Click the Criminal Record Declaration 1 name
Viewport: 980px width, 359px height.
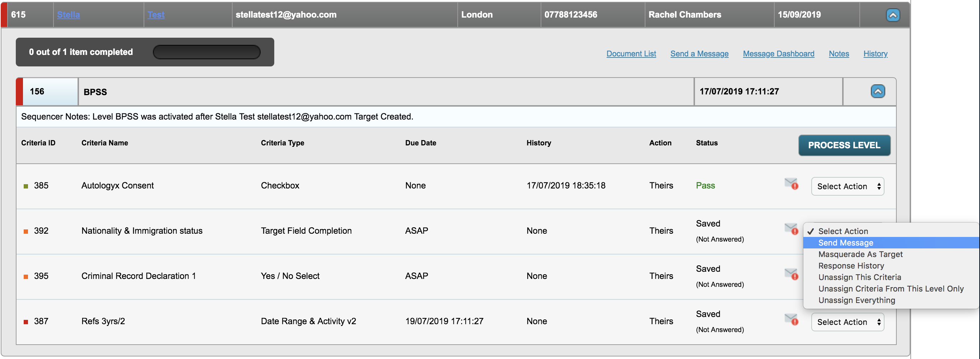[x=139, y=276]
